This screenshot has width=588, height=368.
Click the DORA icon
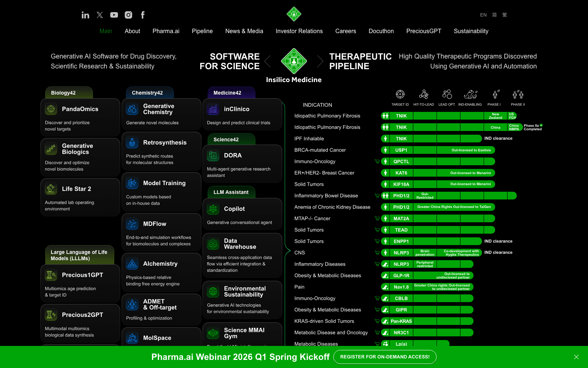click(213, 155)
